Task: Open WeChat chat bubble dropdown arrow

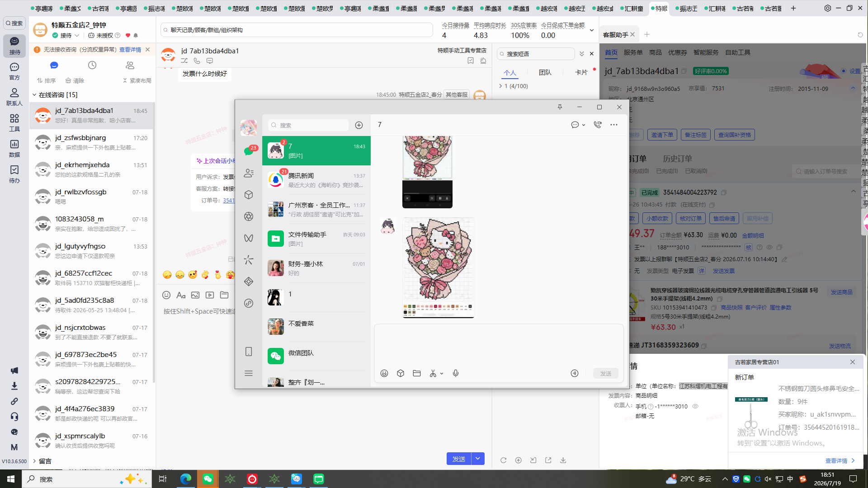Action: (584, 125)
